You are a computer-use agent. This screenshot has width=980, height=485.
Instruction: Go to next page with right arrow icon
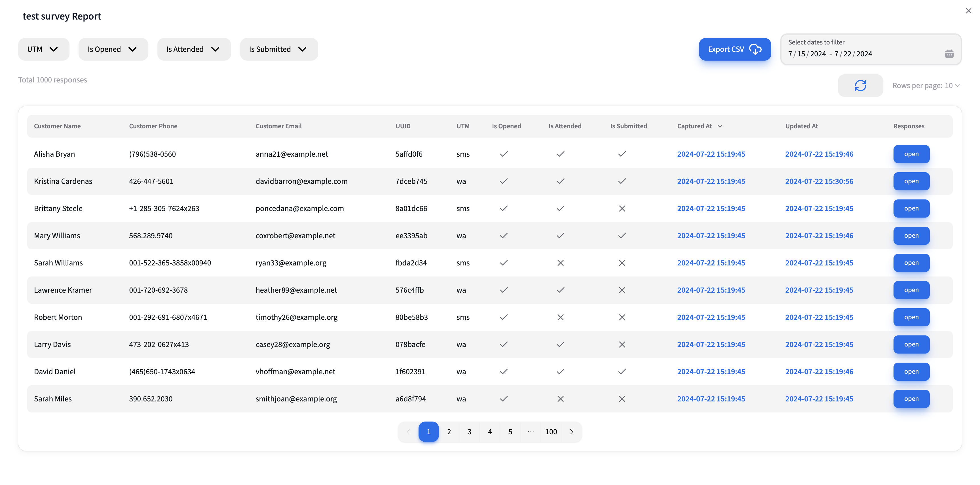point(571,432)
